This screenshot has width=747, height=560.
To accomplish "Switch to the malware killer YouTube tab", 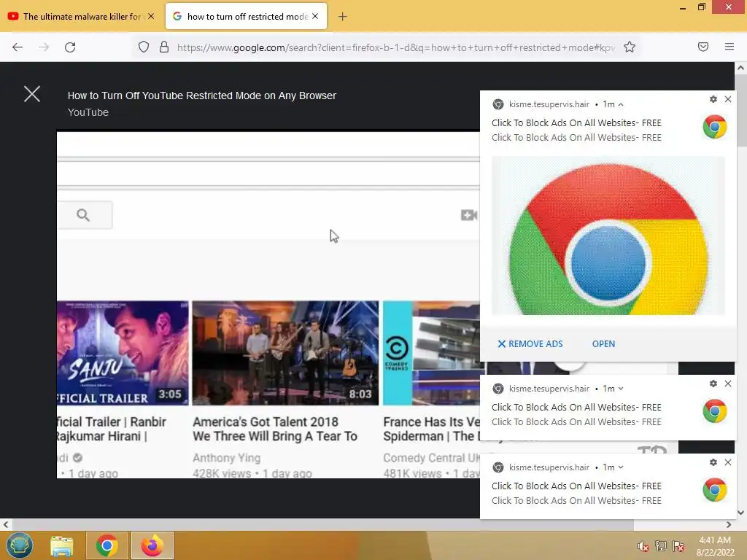I will pos(81,17).
